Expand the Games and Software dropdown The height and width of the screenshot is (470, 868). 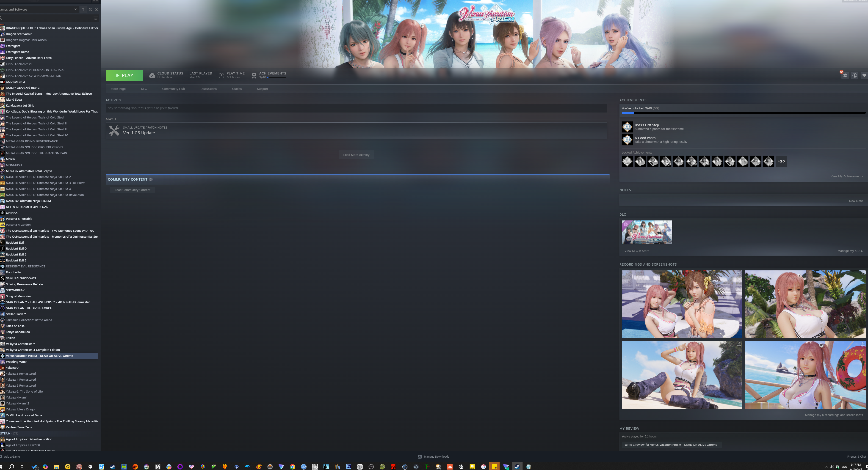pos(75,9)
